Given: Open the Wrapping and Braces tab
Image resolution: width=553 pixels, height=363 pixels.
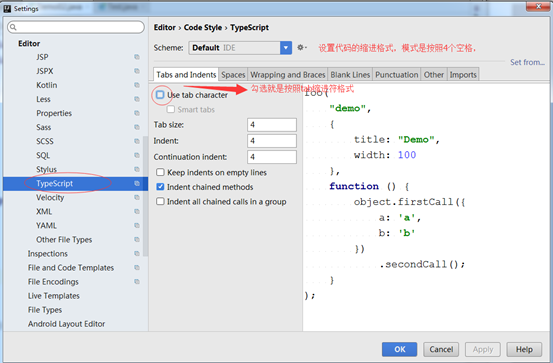Looking at the screenshot, I should (x=287, y=74).
